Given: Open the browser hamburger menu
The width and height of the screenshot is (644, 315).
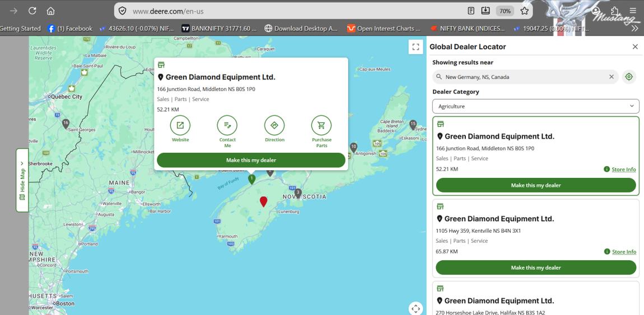Looking at the screenshot, I should coord(632,11).
